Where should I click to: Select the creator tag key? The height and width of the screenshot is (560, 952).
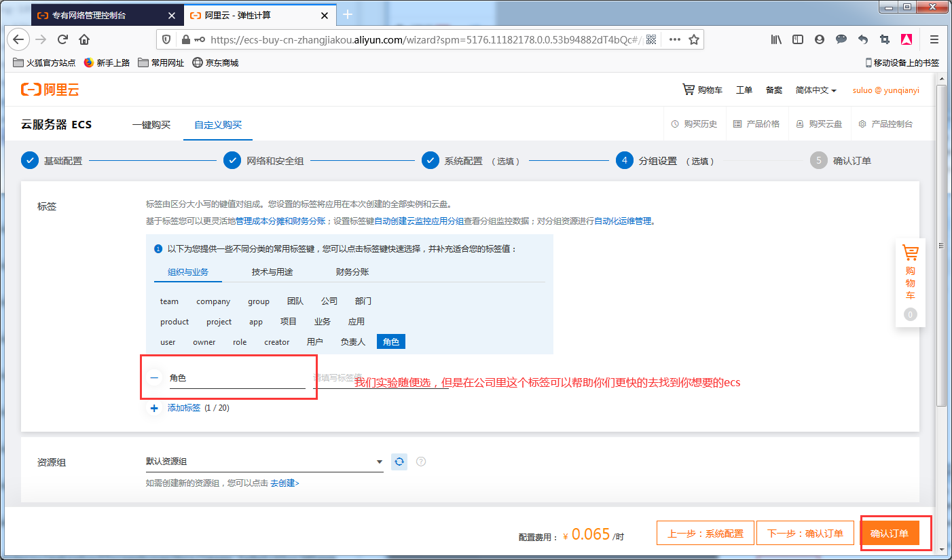pos(276,342)
